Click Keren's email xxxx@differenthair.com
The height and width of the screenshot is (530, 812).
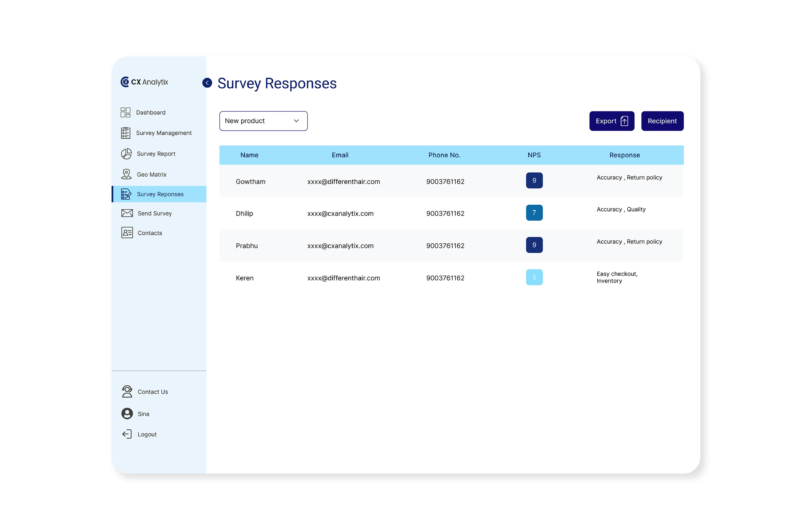click(344, 278)
